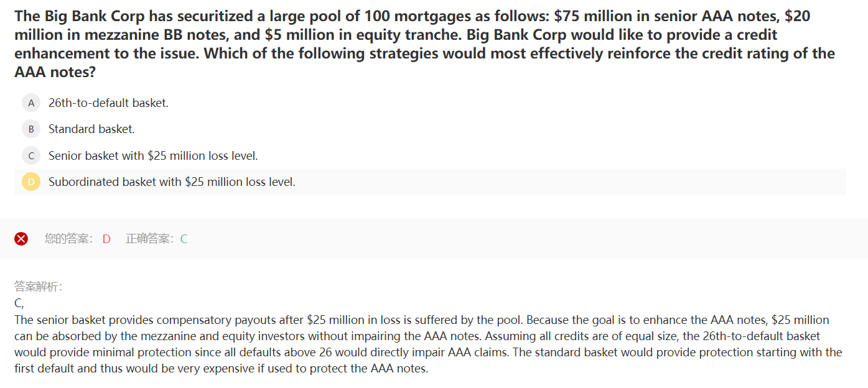Select the option B circle
The height and width of the screenshot is (388, 868).
31,129
